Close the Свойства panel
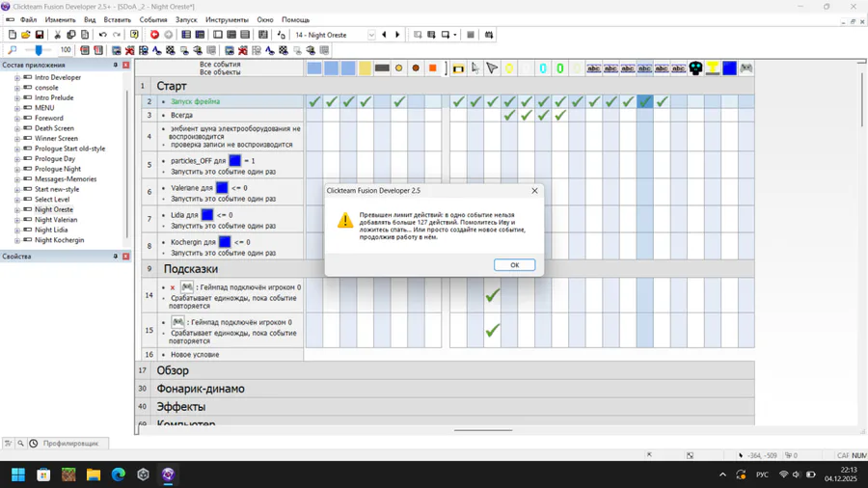The height and width of the screenshot is (488, 868). pyautogui.click(x=126, y=257)
